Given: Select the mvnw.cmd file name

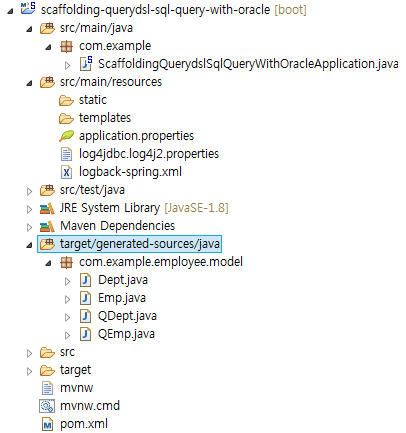Looking at the screenshot, I should [x=90, y=406].
